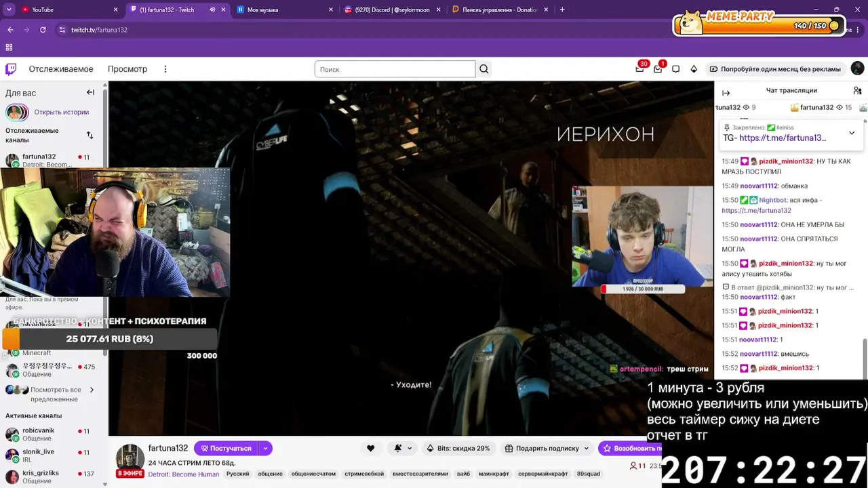Collapse the left sidebar with the arrow icon
This screenshot has width=868, height=488.
pos(90,93)
